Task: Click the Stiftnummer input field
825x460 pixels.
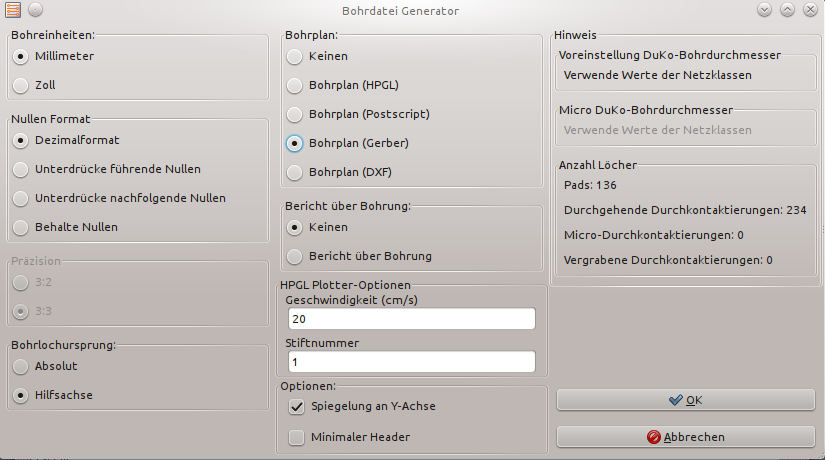Action: [x=411, y=362]
